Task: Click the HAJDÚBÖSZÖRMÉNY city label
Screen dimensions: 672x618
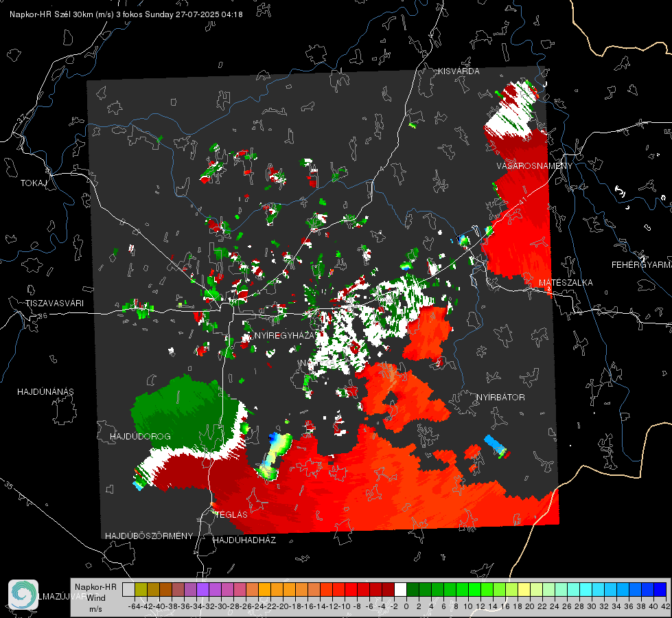Action: tap(149, 536)
